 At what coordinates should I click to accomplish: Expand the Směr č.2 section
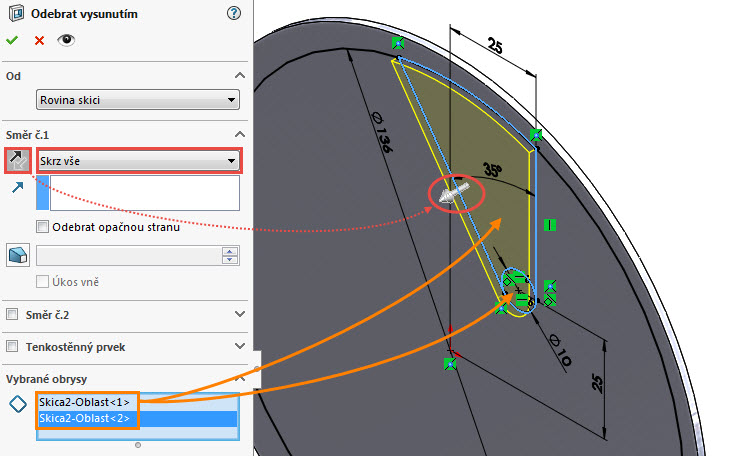point(240,314)
